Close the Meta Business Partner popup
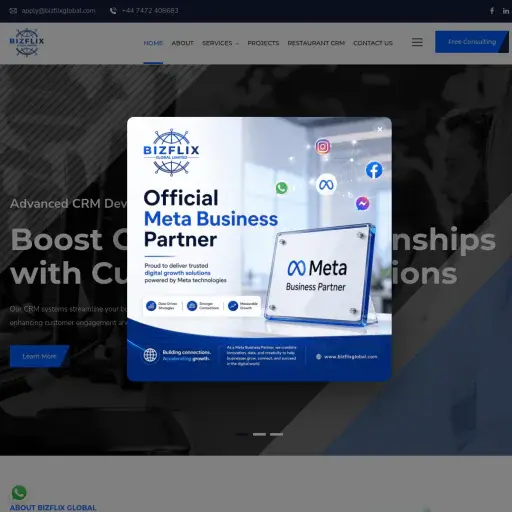Viewport: 512px width, 512px height. (380, 129)
